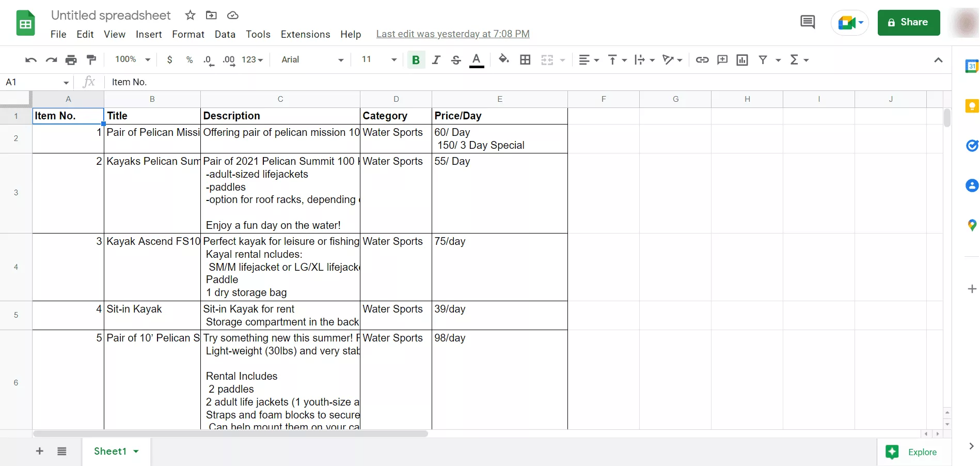
Task: Open the zoom level dropdown
Action: pos(132,59)
